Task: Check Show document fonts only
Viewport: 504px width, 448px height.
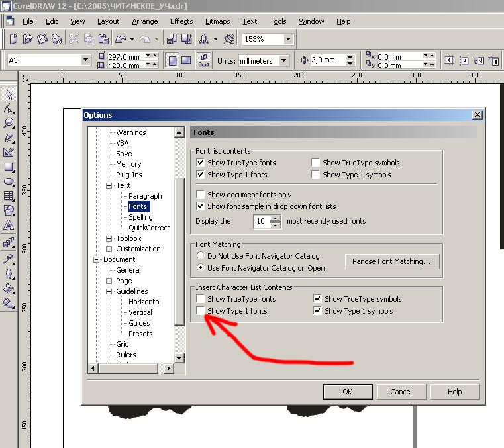Action: pos(200,195)
